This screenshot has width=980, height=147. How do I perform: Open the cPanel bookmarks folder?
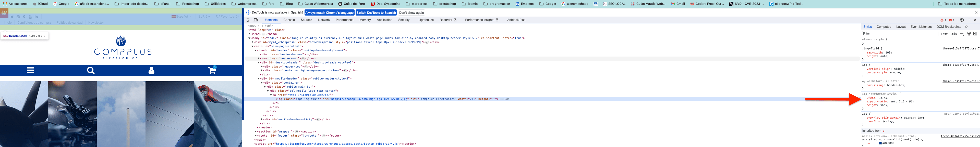tap(162, 4)
